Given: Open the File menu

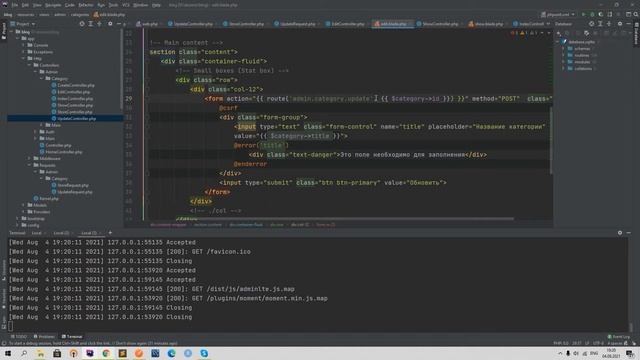Looking at the screenshot, I should 15,5.
